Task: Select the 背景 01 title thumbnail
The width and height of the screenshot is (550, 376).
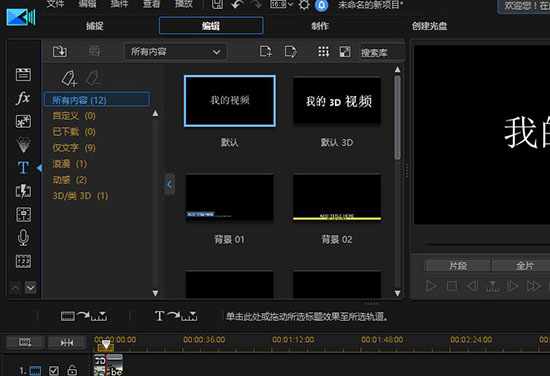Action: (x=230, y=197)
